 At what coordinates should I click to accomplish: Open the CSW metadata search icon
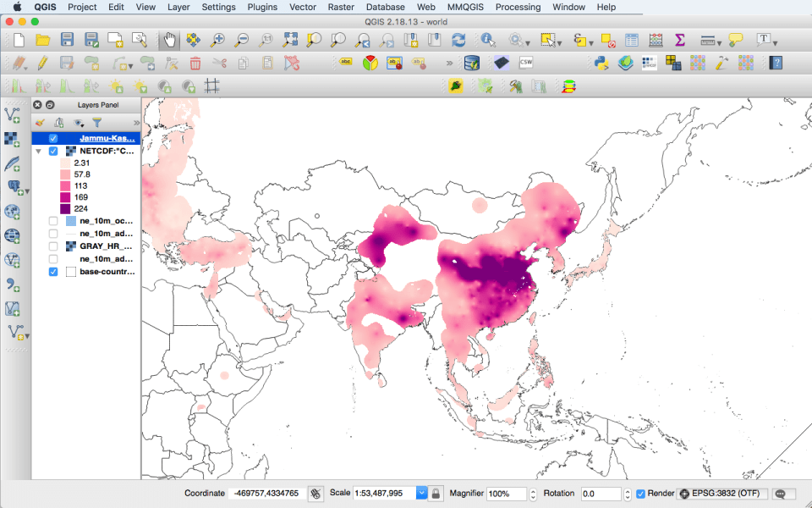525,63
